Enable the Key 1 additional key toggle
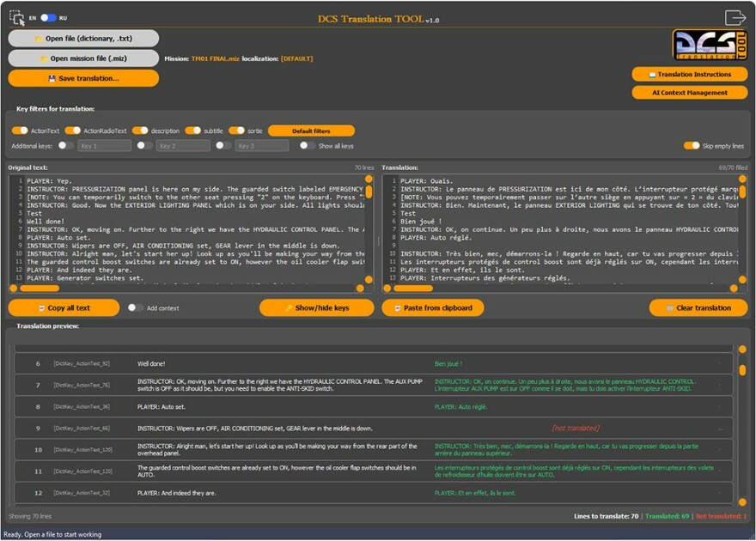The width and height of the screenshot is (756, 541). [x=66, y=145]
